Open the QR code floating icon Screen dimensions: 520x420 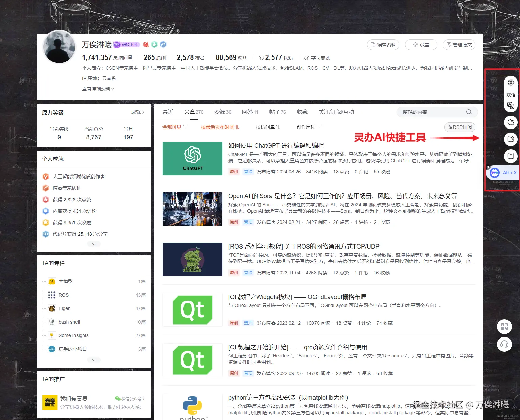[x=504, y=327]
